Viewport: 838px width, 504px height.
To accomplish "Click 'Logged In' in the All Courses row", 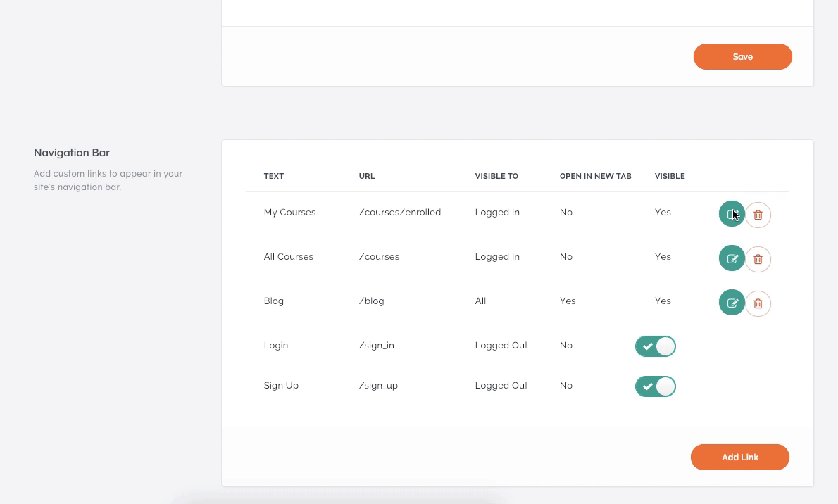I will click(x=497, y=256).
